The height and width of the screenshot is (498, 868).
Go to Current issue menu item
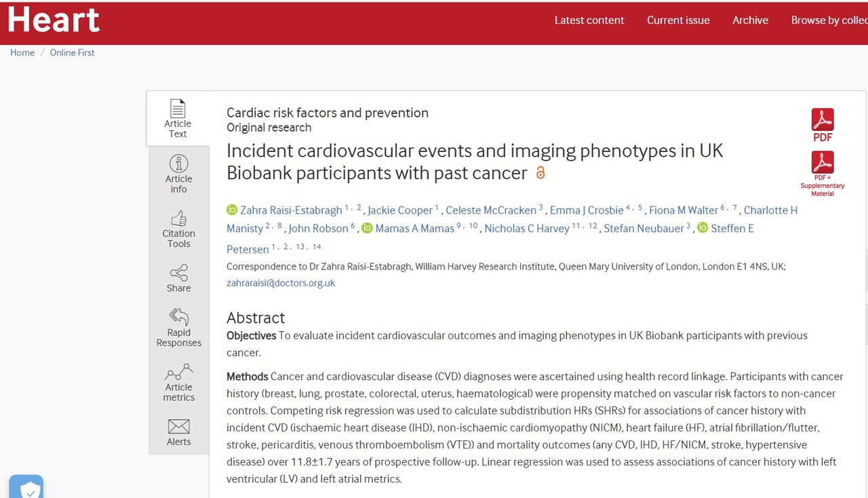(x=678, y=20)
